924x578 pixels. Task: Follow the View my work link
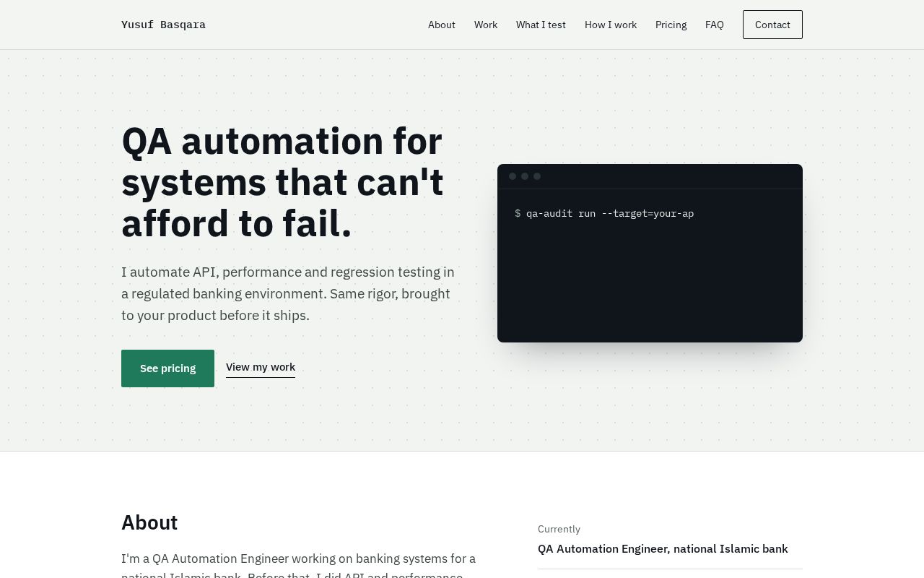point(261,368)
